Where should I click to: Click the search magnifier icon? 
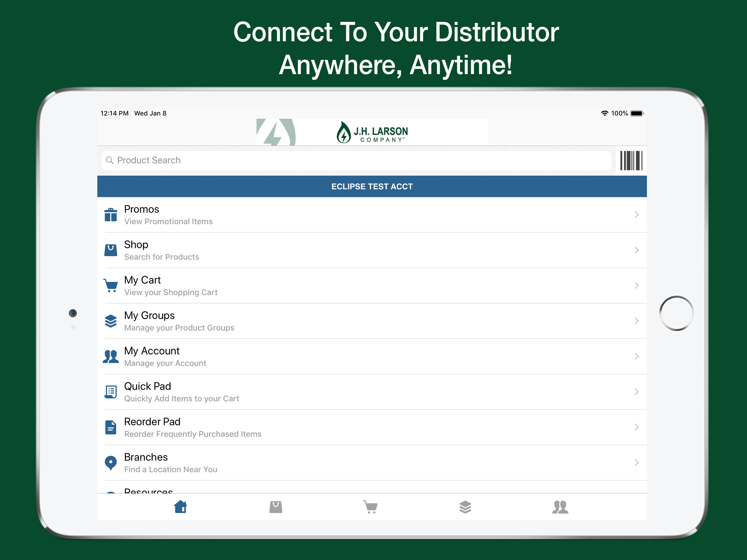click(x=109, y=160)
